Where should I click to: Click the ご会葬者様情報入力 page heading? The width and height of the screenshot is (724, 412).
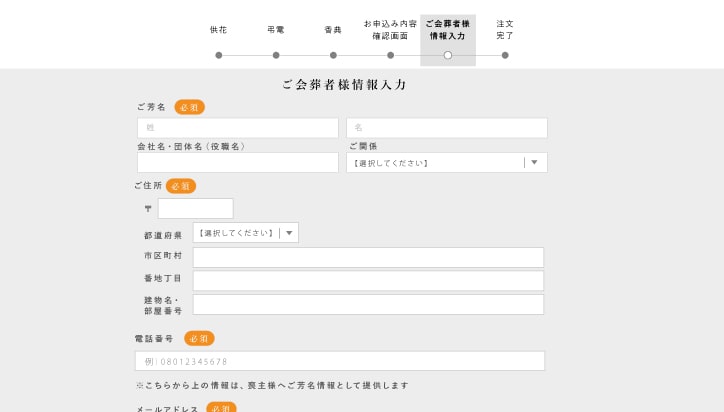(344, 85)
